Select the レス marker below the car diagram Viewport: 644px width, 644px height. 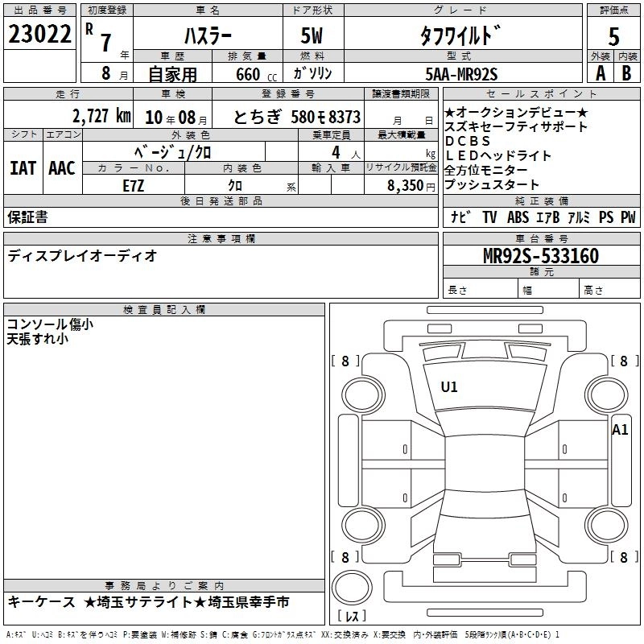point(351,617)
